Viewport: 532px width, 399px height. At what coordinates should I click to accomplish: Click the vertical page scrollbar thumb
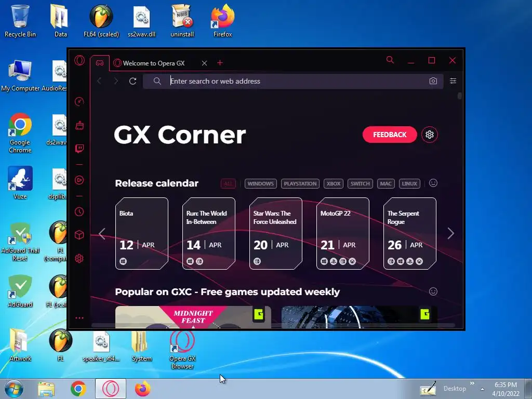[459, 96]
